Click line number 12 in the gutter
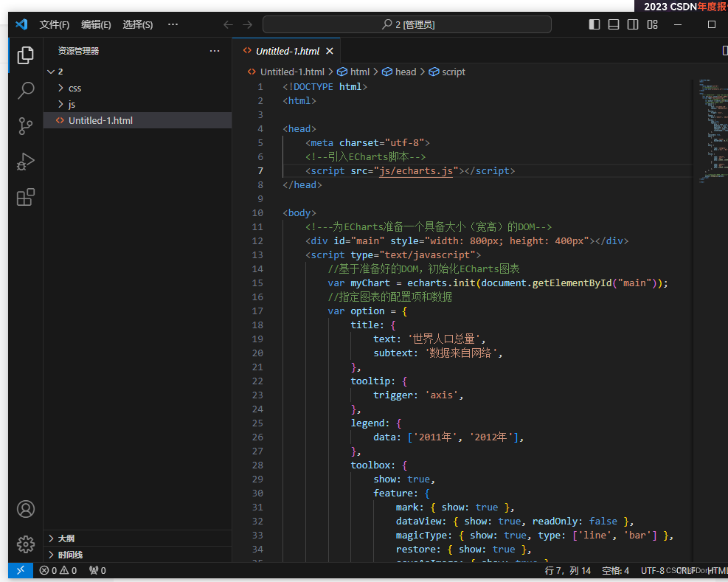The image size is (728, 582). (257, 241)
